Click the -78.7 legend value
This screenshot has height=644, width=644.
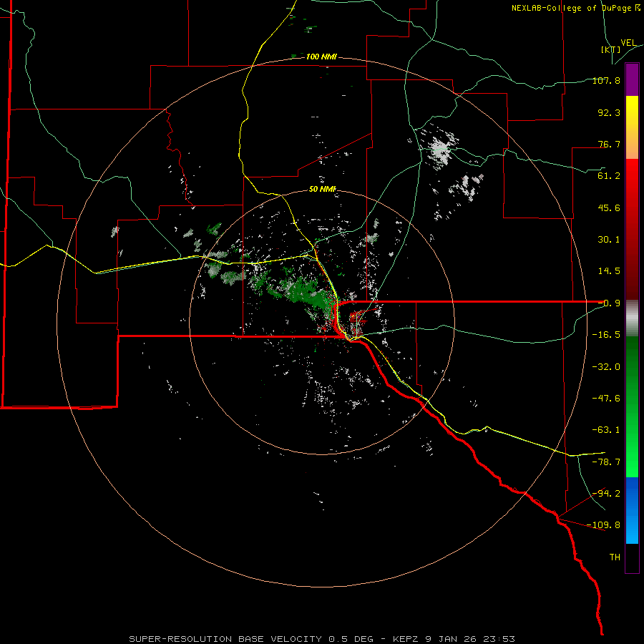coord(606,462)
